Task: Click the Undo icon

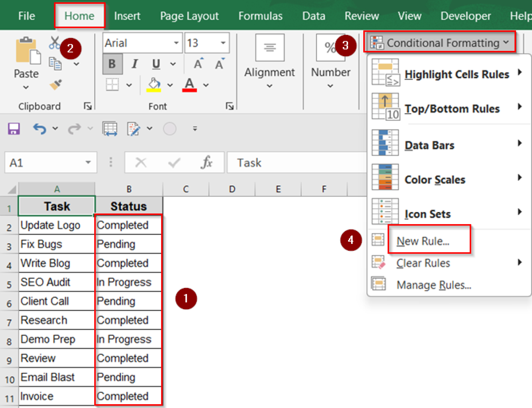Action: click(39, 128)
